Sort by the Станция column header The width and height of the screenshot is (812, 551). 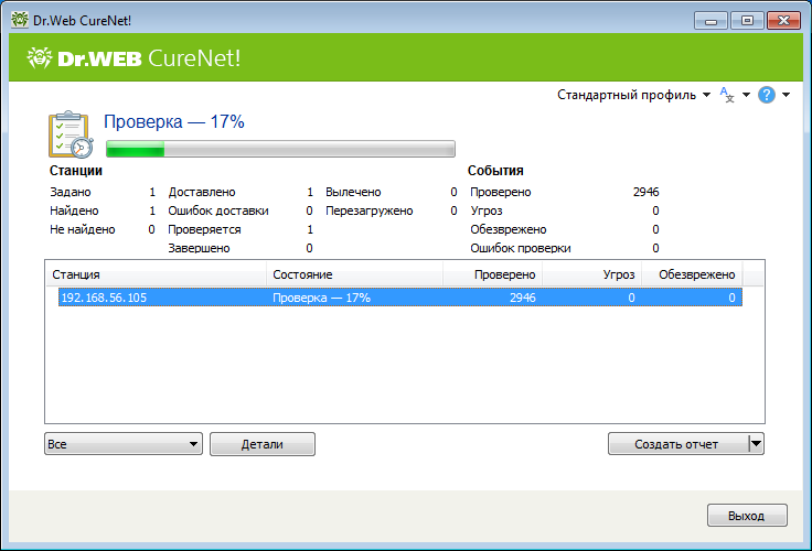[156, 274]
